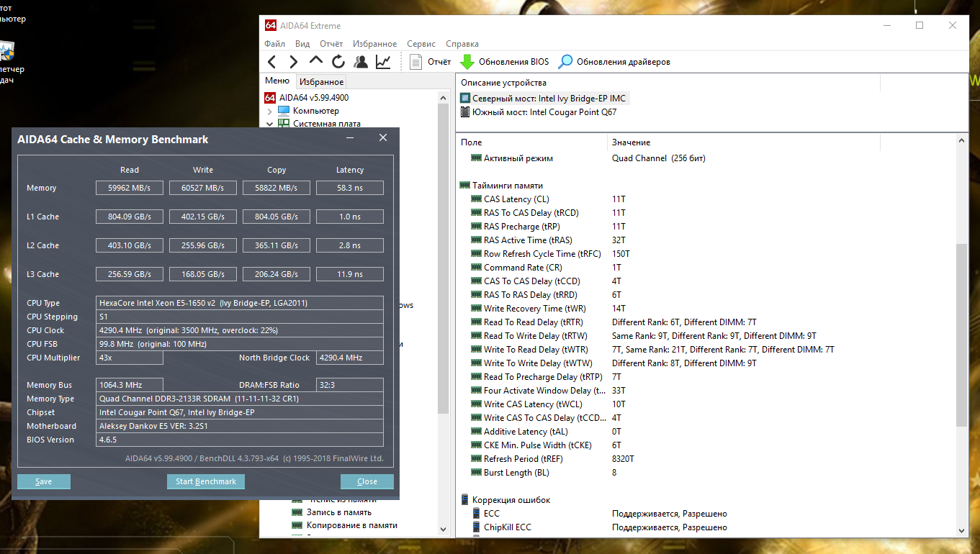The image size is (980, 554).
Task: Click the Тайминги памяти section heading
Action: click(x=500, y=186)
